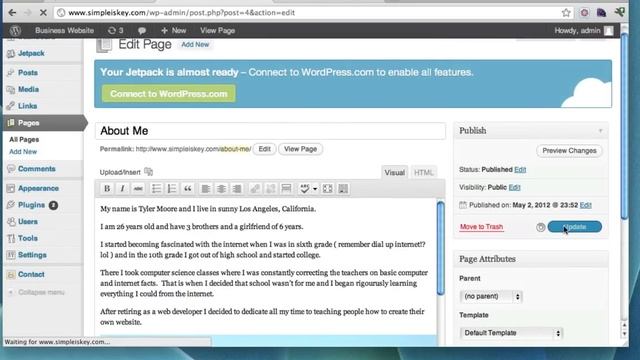Edit the permalink slug
640x360 pixels.
264,149
